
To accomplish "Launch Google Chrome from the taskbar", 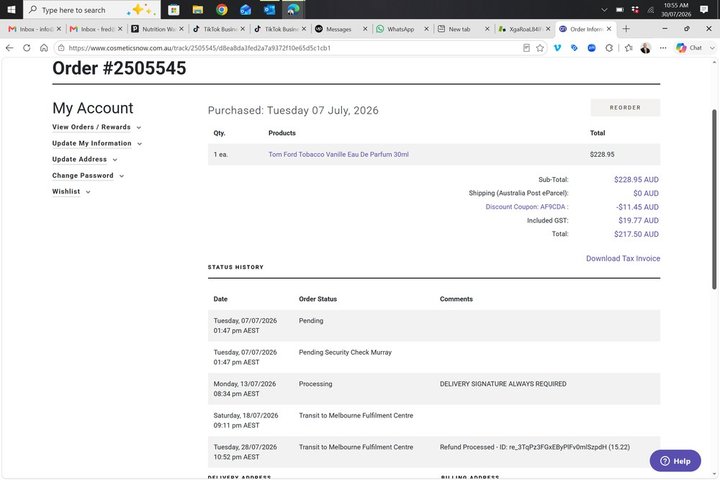I will click(x=222, y=9).
